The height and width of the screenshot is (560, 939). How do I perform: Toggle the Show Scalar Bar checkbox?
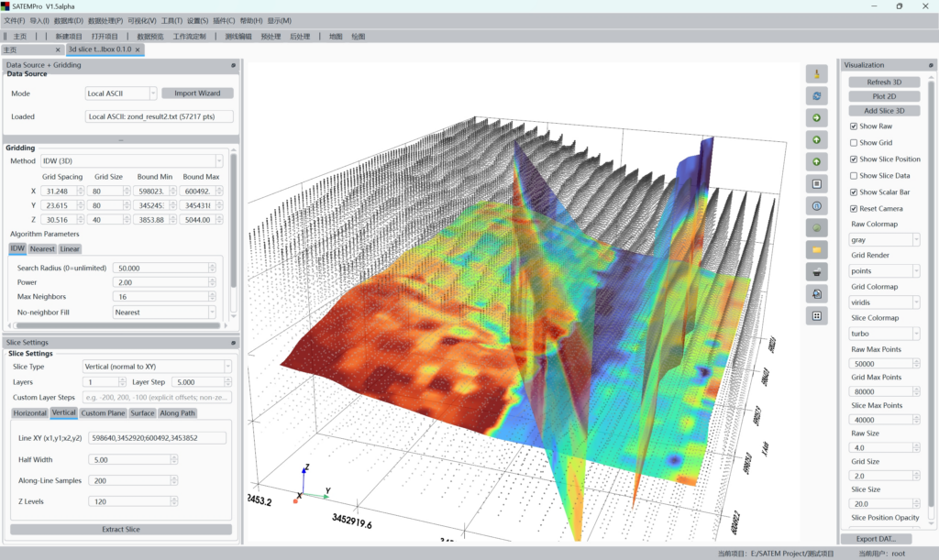(854, 192)
